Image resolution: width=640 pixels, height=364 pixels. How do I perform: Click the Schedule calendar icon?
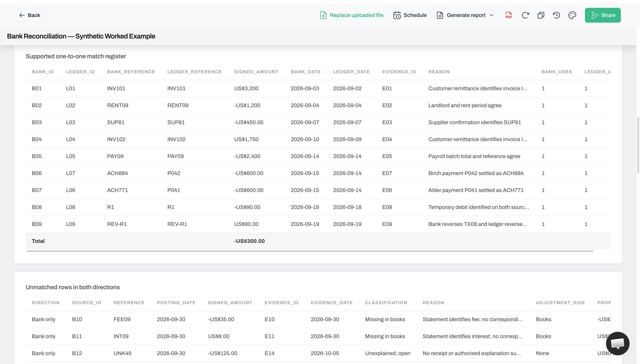(x=397, y=15)
